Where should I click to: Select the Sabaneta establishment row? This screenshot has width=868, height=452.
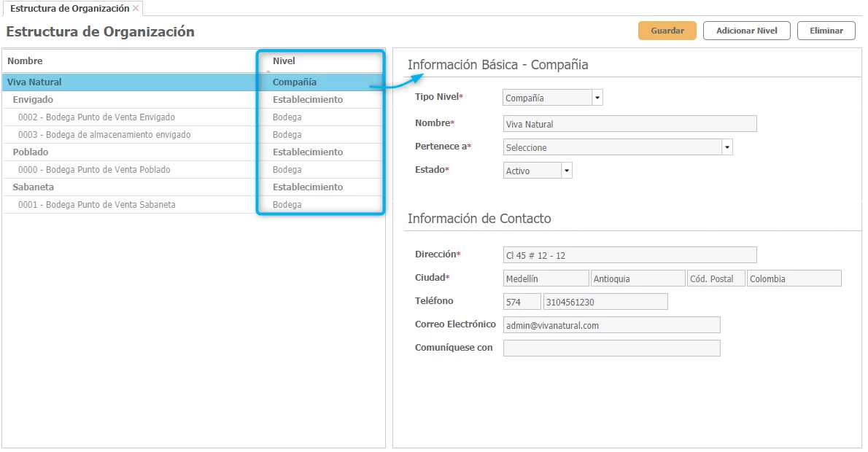tap(34, 187)
